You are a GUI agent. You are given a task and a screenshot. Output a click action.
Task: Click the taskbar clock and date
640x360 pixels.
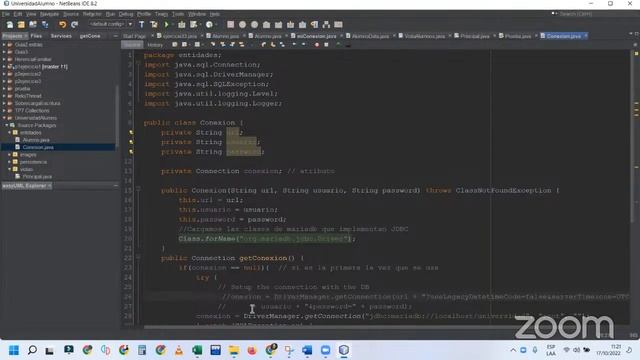[608, 350]
